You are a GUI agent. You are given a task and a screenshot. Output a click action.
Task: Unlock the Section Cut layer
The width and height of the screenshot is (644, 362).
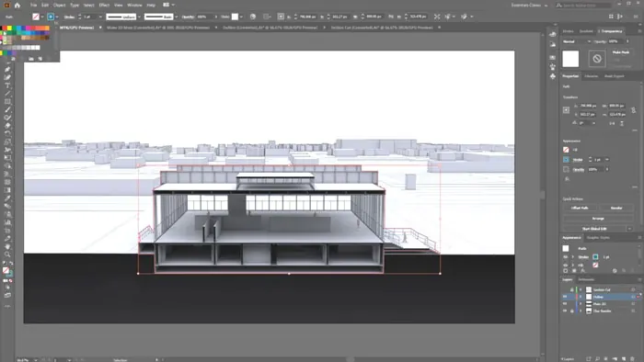tap(571, 289)
